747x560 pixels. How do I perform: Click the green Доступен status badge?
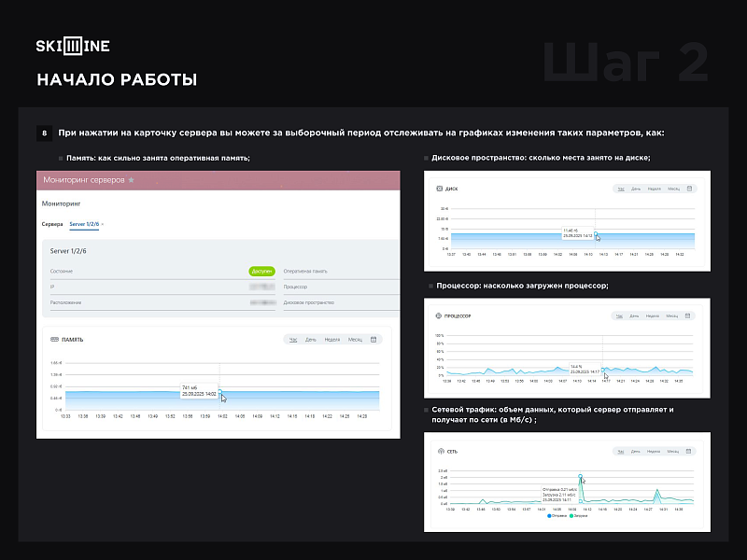pos(261,271)
